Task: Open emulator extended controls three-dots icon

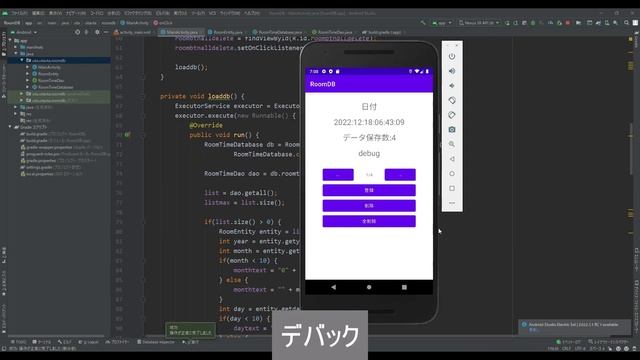Action: point(452,203)
